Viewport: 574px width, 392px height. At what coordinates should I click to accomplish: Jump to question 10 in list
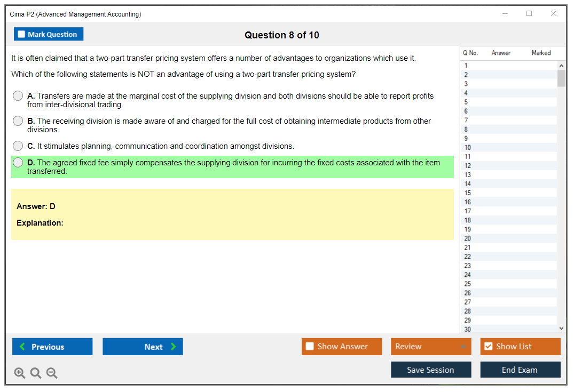pos(468,148)
